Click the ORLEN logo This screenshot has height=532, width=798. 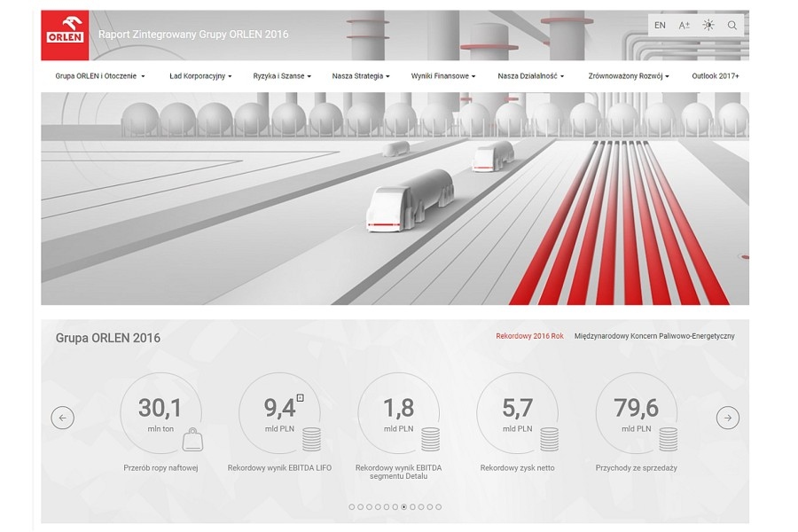65,35
